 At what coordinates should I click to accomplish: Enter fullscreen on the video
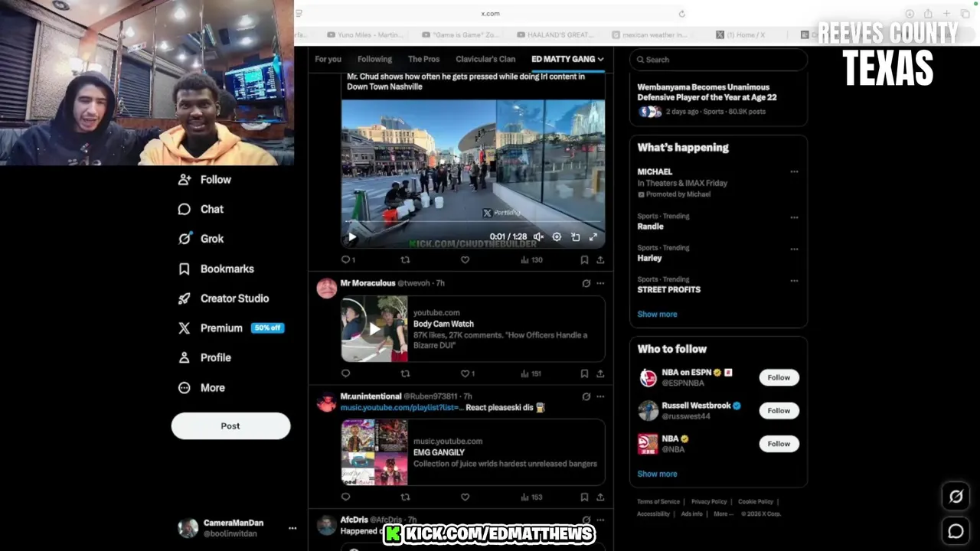pyautogui.click(x=593, y=237)
